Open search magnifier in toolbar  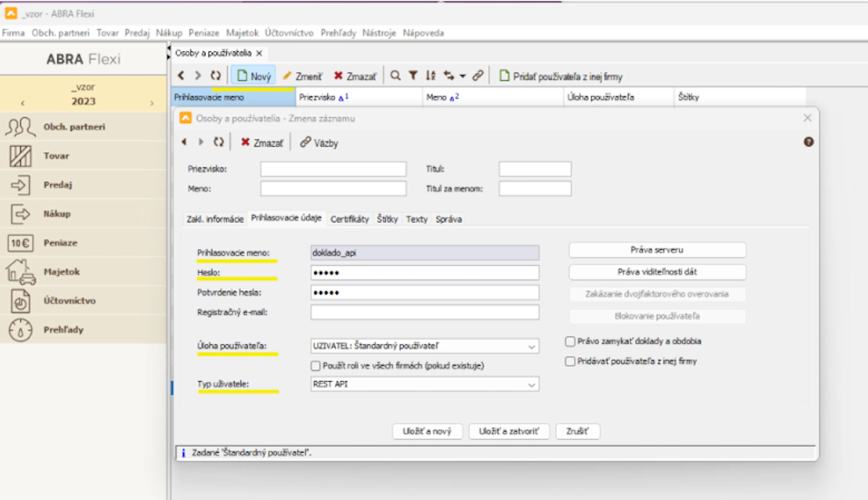[x=396, y=76]
